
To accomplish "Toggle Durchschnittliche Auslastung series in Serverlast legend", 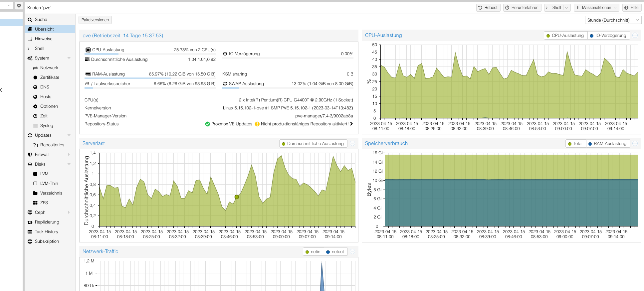I will coord(313,144).
